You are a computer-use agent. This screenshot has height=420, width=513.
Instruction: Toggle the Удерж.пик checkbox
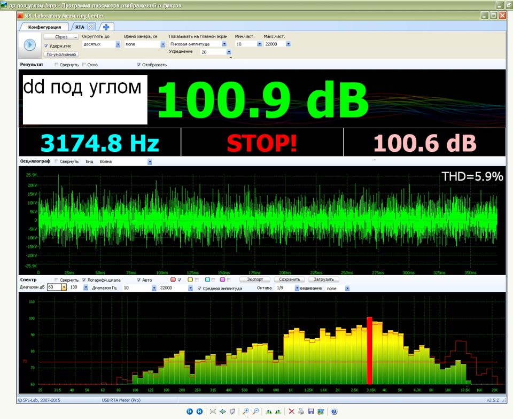click(46, 46)
